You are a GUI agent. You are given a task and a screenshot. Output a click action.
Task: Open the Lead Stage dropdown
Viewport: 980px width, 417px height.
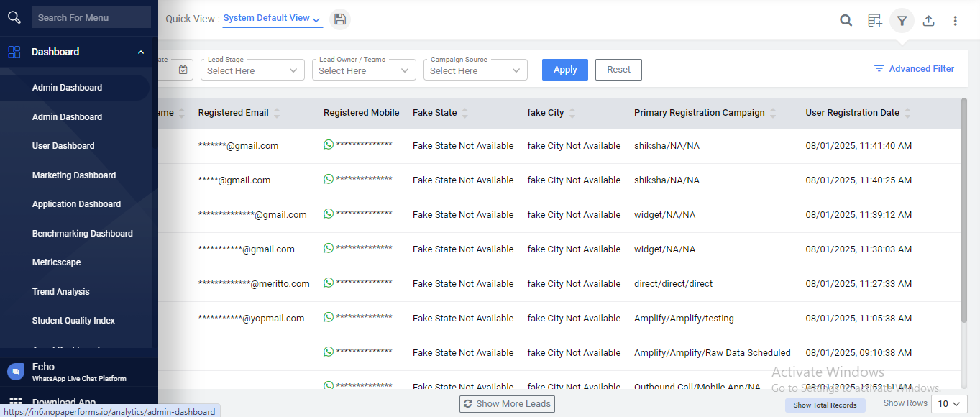tap(252, 70)
